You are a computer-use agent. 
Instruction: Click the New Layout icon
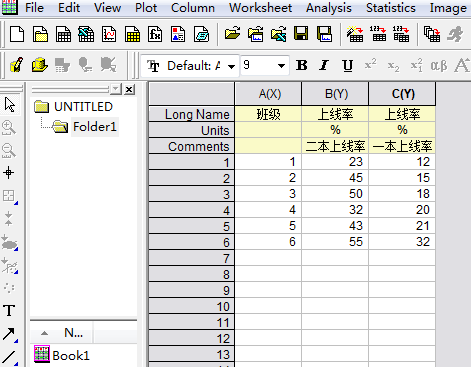(x=178, y=34)
